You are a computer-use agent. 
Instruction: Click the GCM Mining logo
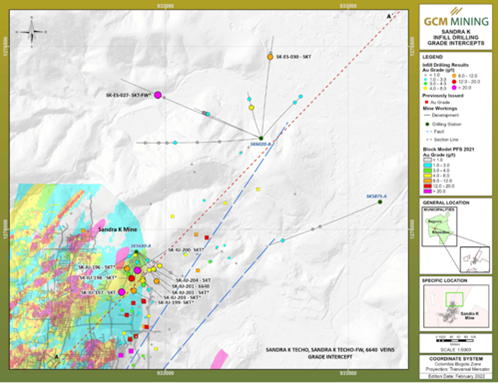[x=456, y=18]
